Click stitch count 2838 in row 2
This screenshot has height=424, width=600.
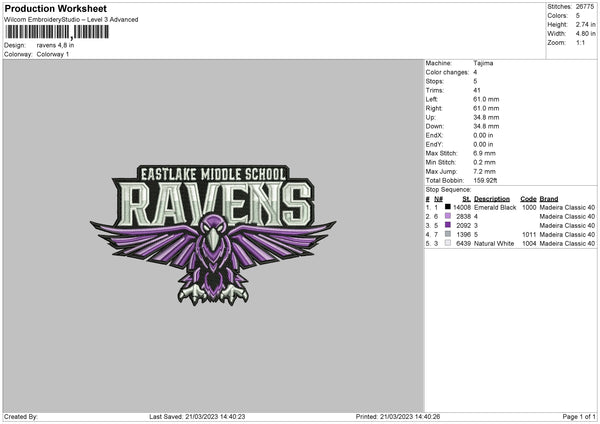[463, 217]
